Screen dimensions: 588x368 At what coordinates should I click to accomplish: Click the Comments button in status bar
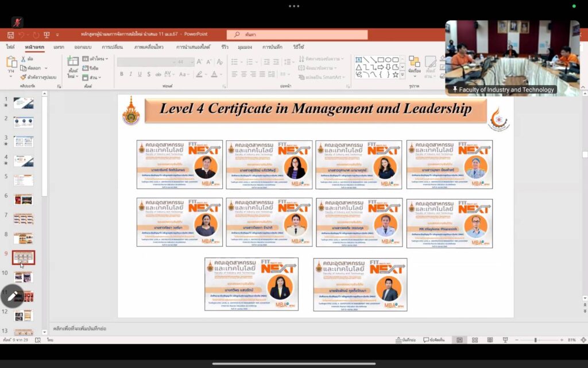coord(439,340)
